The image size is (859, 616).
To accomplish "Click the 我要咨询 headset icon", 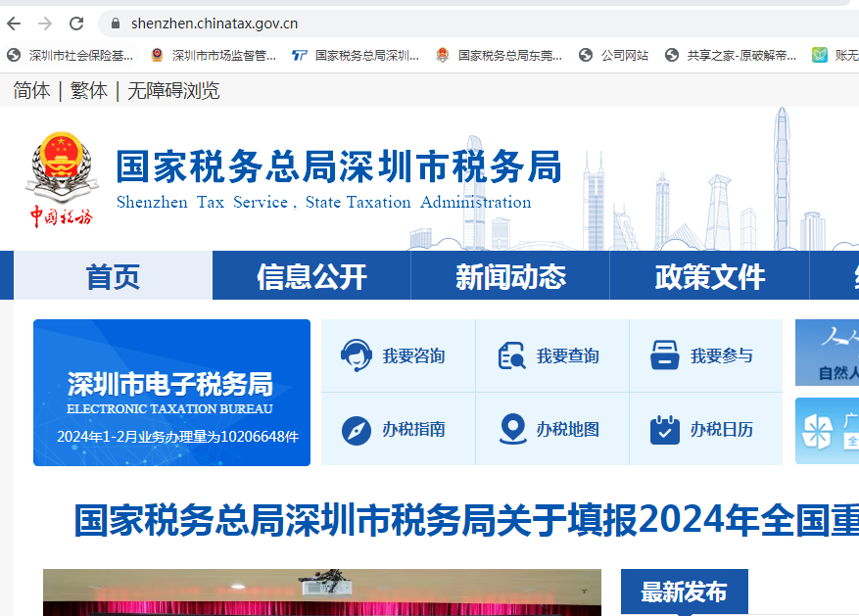I will (356, 355).
